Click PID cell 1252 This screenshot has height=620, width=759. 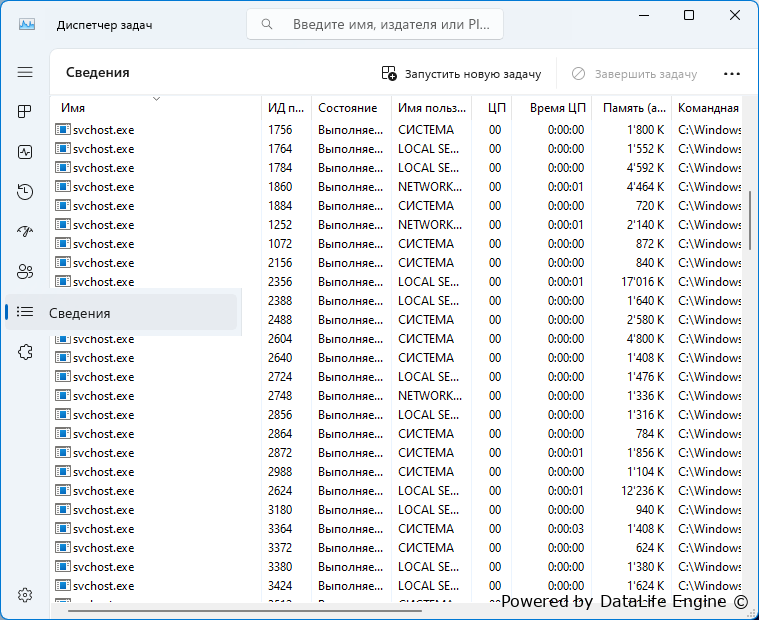[280, 225]
